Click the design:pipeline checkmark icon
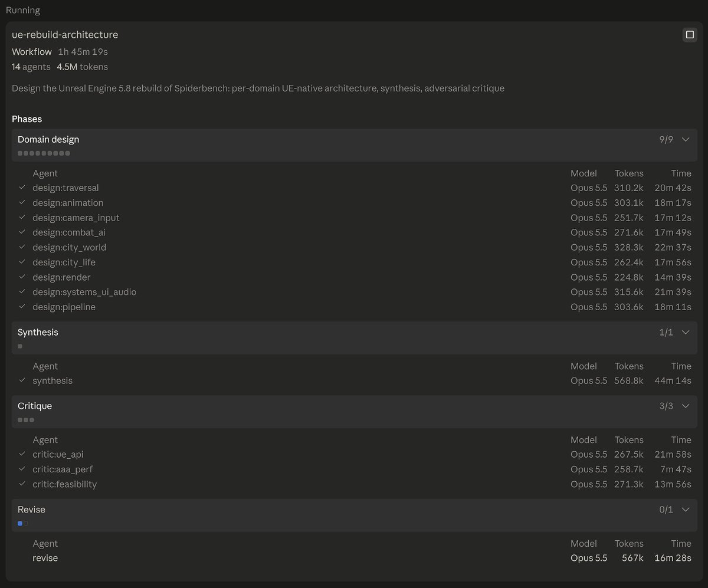The height and width of the screenshot is (588, 708). pos(22,307)
